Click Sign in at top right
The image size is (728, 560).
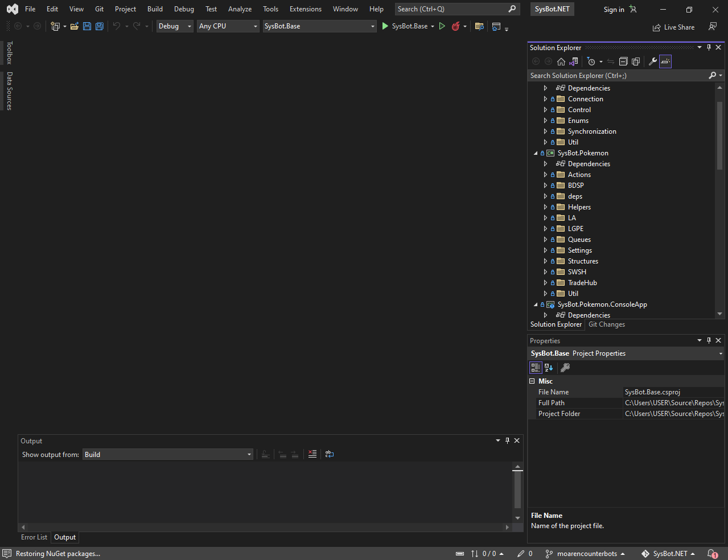pyautogui.click(x=620, y=10)
